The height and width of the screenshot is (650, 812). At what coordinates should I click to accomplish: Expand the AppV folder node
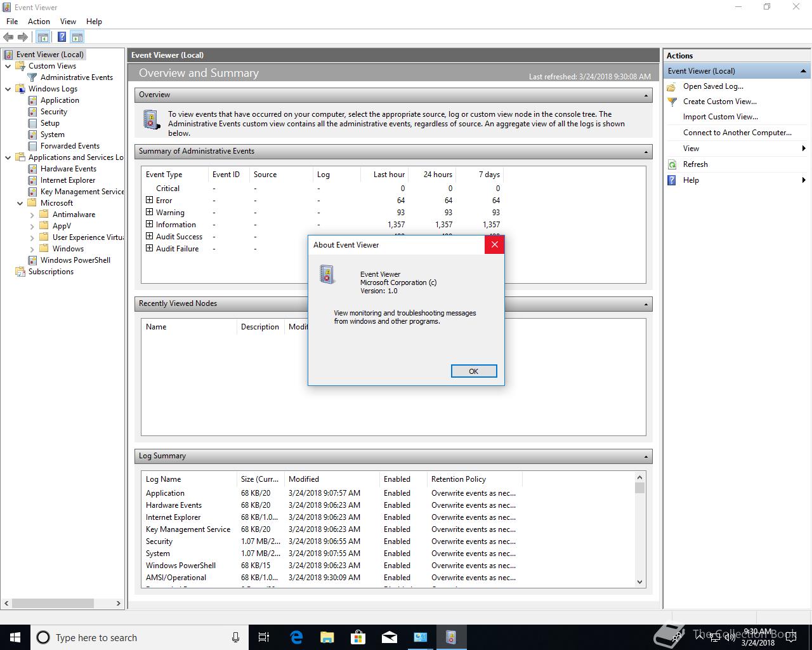32,226
